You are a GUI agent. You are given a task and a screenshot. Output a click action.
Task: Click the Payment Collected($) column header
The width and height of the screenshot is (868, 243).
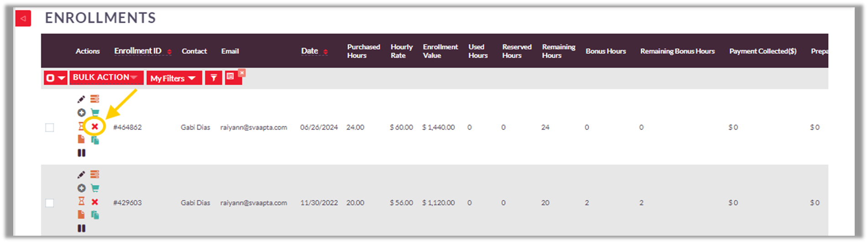(763, 51)
